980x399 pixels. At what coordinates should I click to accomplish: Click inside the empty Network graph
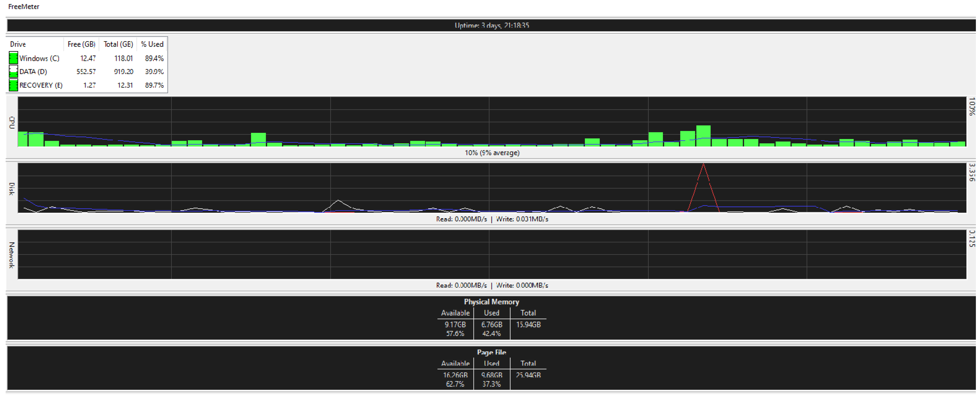pyautogui.click(x=492, y=254)
